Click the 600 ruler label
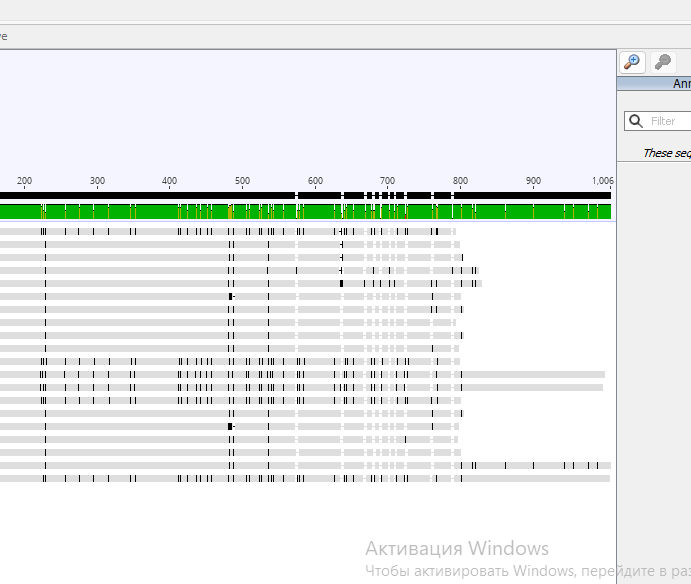Viewport: 691px width, 584px height. pyautogui.click(x=315, y=181)
